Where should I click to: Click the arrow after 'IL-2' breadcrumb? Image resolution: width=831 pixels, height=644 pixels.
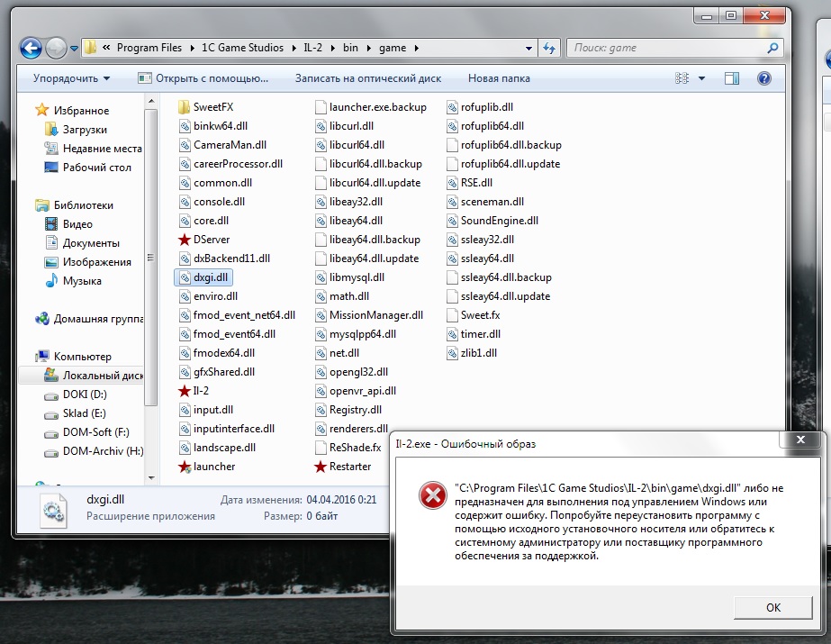[333, 49]
